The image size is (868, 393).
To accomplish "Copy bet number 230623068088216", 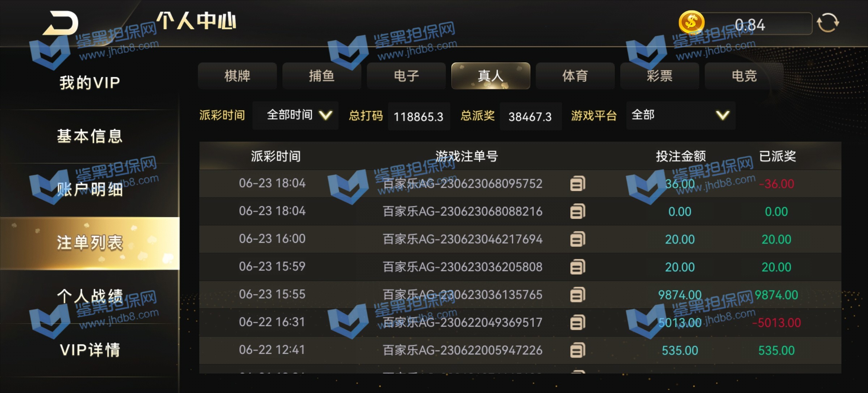I will point(578,211).
